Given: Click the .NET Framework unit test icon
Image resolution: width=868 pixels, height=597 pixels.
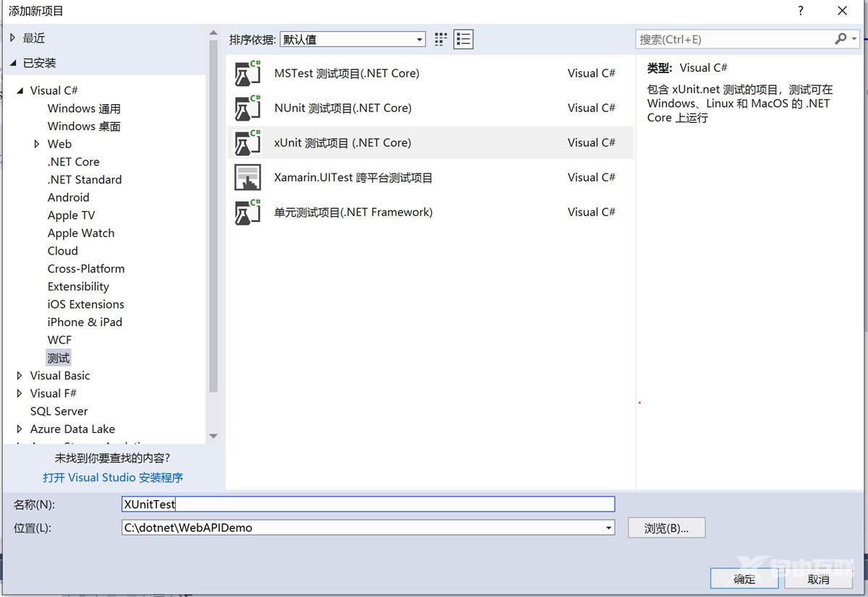Looking at the screenshot, I should pos(247,212).
